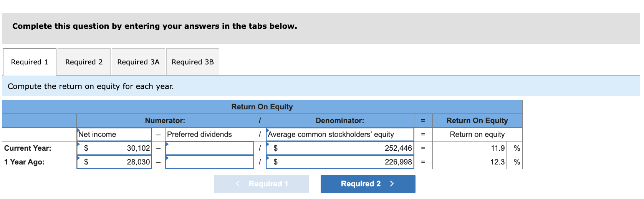Click the Current Year preferred dividends input

(210, 148)
